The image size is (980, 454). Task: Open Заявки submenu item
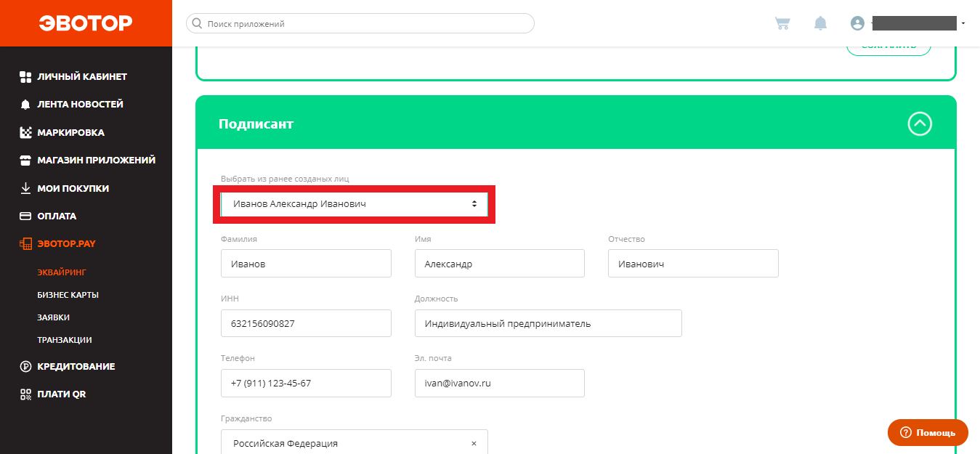click(x=54, y=317)
